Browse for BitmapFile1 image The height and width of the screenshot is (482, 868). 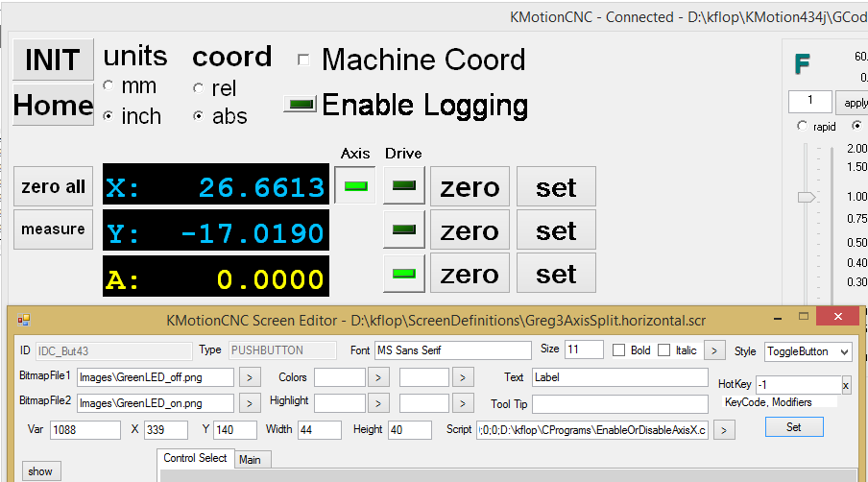[249, 377]
